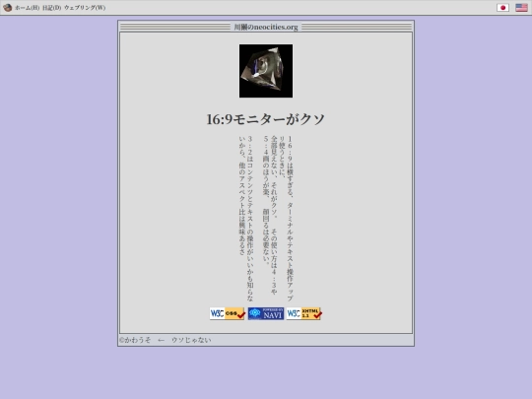This screenshot has height=399, width=532.
Task: Click the ©かわうそ footer text
Action: pyautogui.click(x=135, y=340)
